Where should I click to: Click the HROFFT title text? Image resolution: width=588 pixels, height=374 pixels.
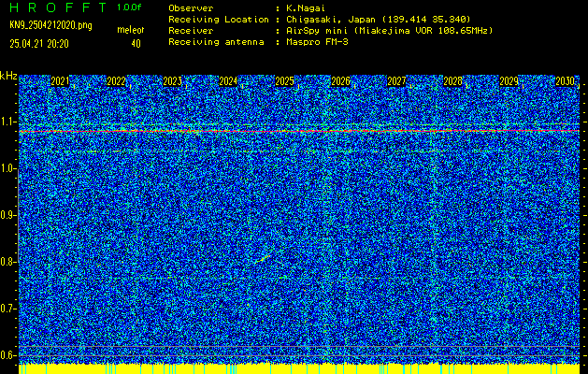[x=58, y=7]
